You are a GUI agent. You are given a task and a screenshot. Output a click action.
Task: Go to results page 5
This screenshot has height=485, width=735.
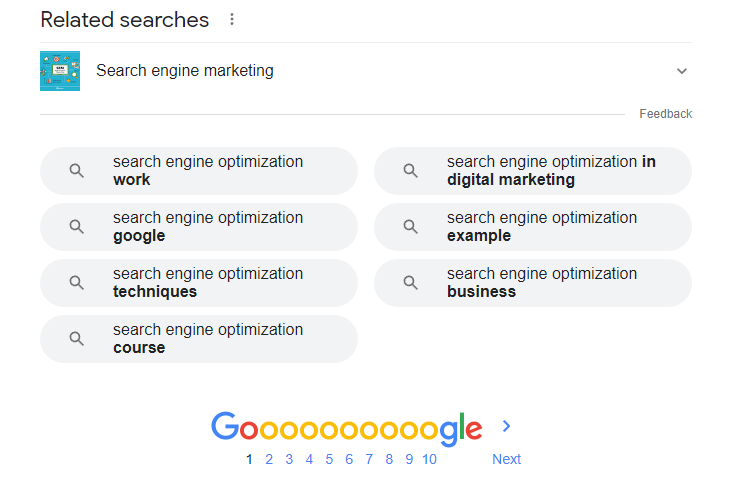click(329, 459)
